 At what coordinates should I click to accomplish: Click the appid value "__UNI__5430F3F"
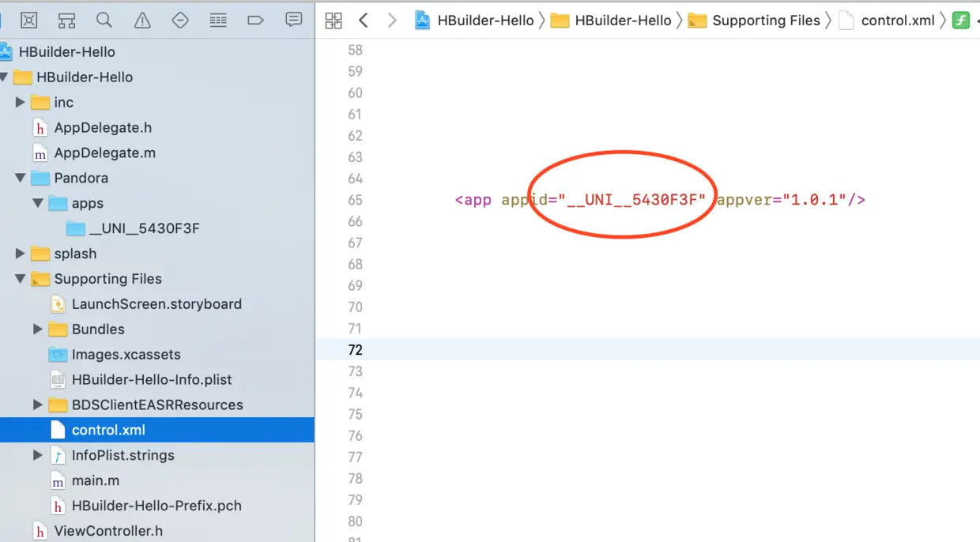[632, 201]
